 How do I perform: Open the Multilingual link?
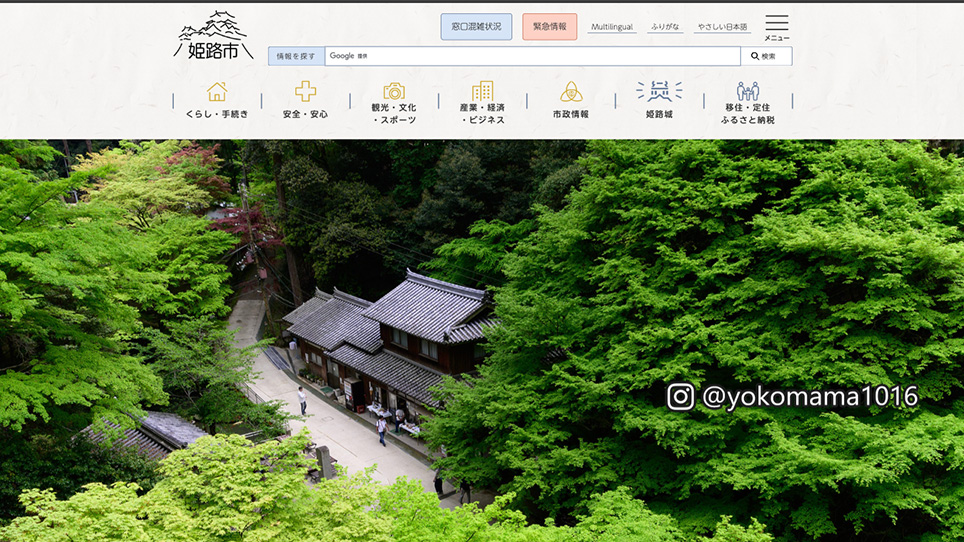[x=612, y=27]
